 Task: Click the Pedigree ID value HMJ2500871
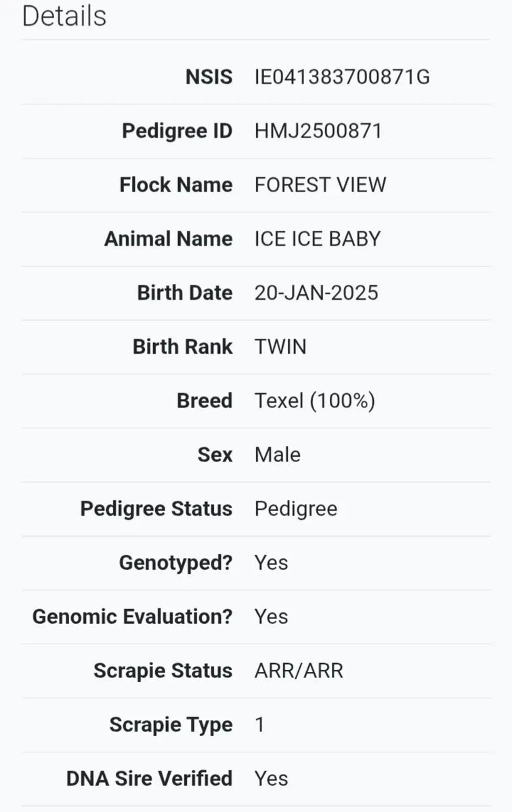point(318,131)
